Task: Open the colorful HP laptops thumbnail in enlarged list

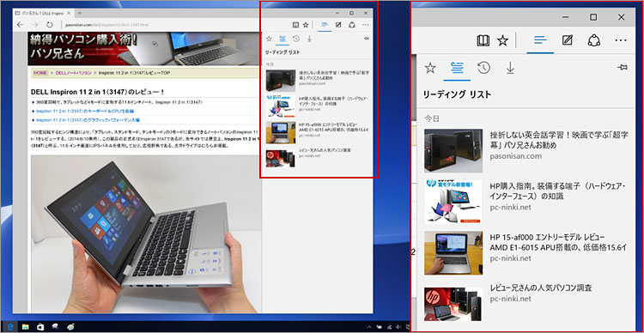Action: coord(453,202)
